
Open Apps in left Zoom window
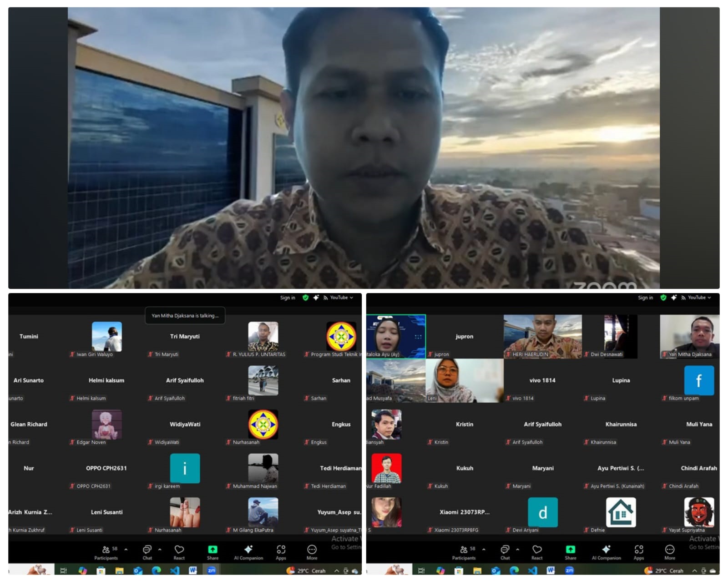[281, 552]
